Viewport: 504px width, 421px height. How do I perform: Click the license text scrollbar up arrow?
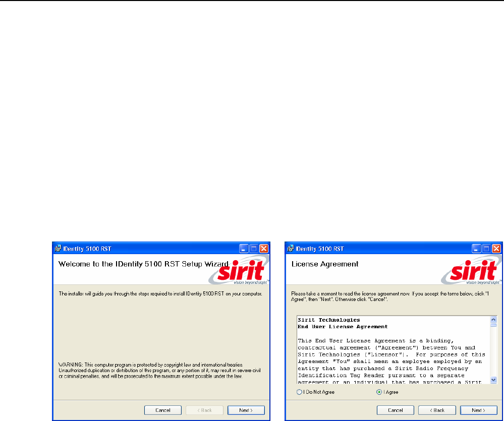[x=494, y=320]
